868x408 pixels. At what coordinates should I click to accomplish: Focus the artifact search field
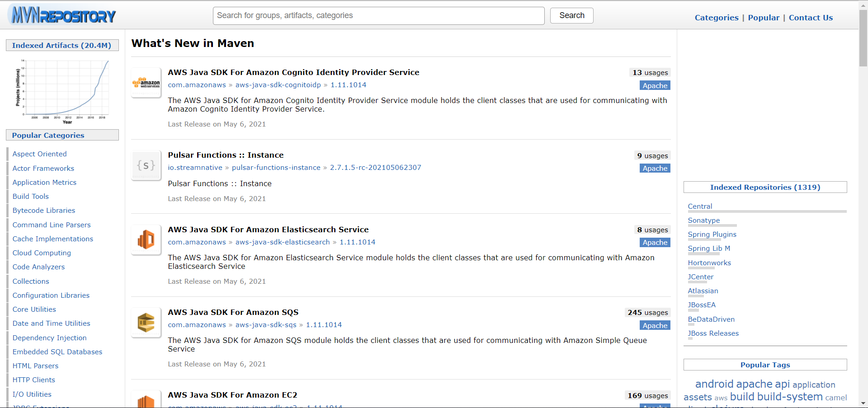point(378,16)
